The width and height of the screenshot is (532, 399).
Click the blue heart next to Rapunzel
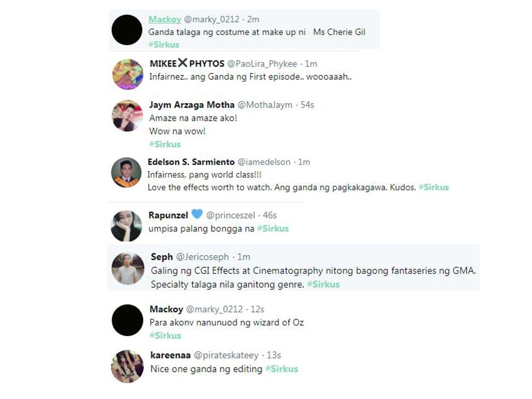(197, 214)
